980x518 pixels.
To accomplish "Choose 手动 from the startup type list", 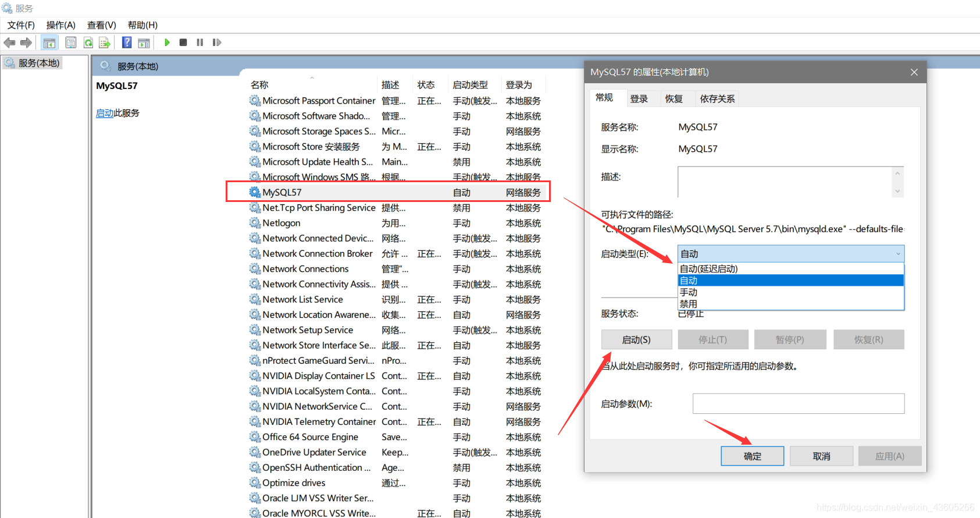I will (689, 292).
